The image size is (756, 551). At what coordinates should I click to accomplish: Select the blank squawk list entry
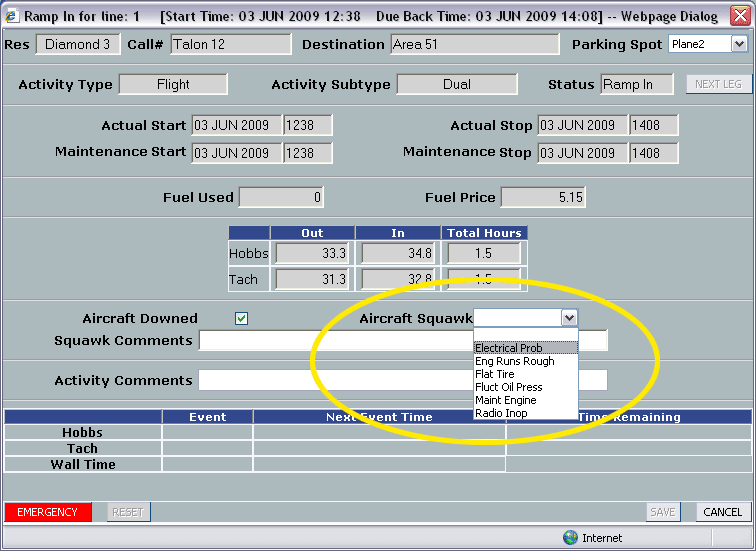[x=526, y=335]
